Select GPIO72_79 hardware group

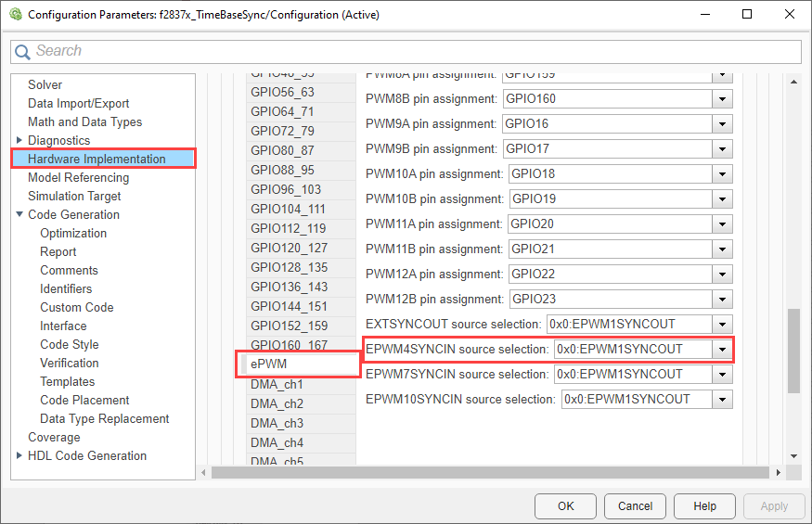tap(301, 131)
